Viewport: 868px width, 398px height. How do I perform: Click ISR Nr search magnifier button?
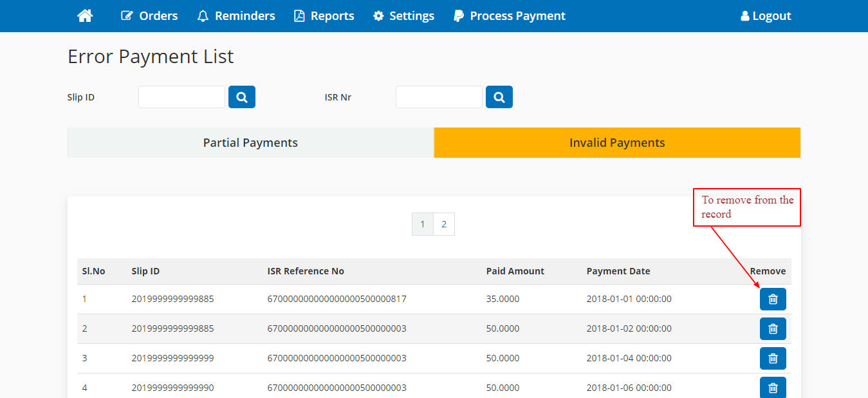(x=499, y=97)
